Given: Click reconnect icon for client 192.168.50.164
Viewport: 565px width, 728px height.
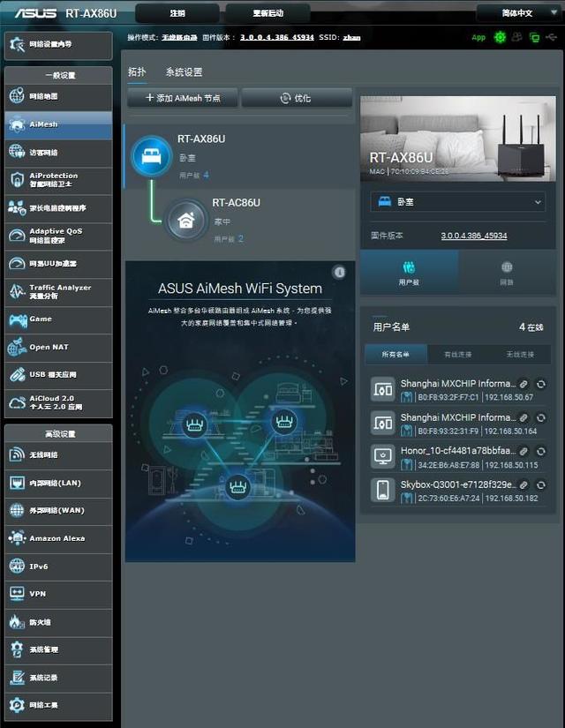Looking at the screenshot, I should (541, 418).
